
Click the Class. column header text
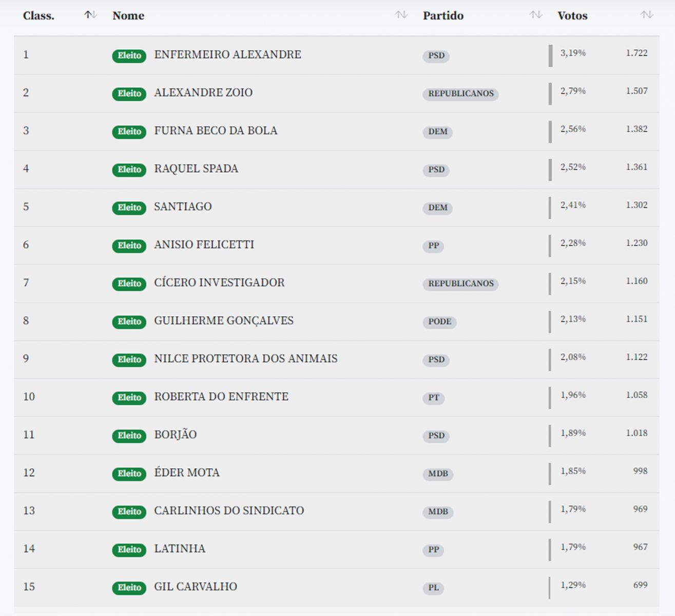(x=38, y=16)
